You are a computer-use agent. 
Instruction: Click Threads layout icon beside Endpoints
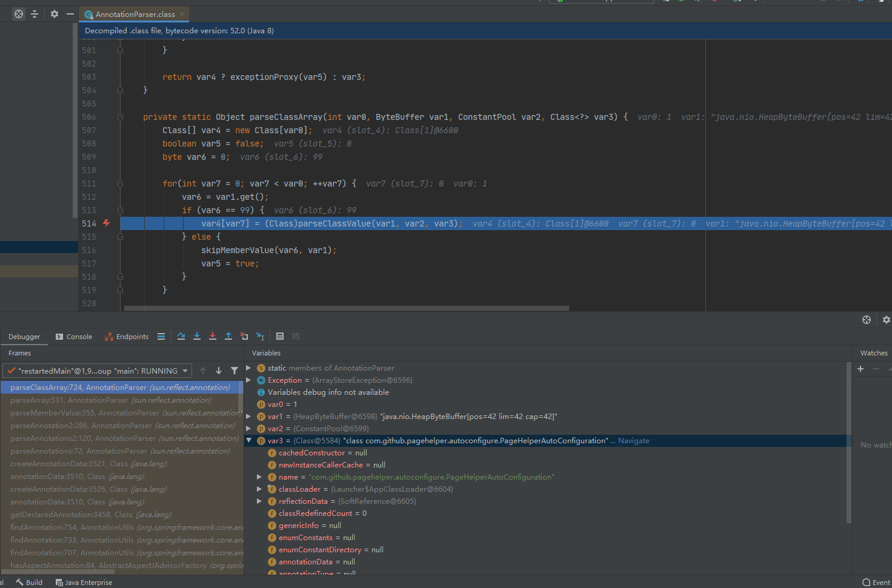point(161,337)
